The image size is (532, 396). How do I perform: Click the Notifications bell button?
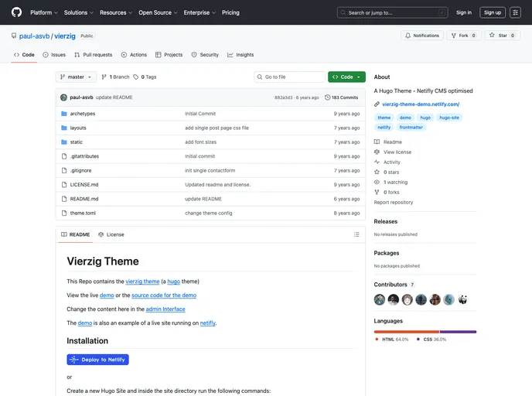(x=421, y=36)
